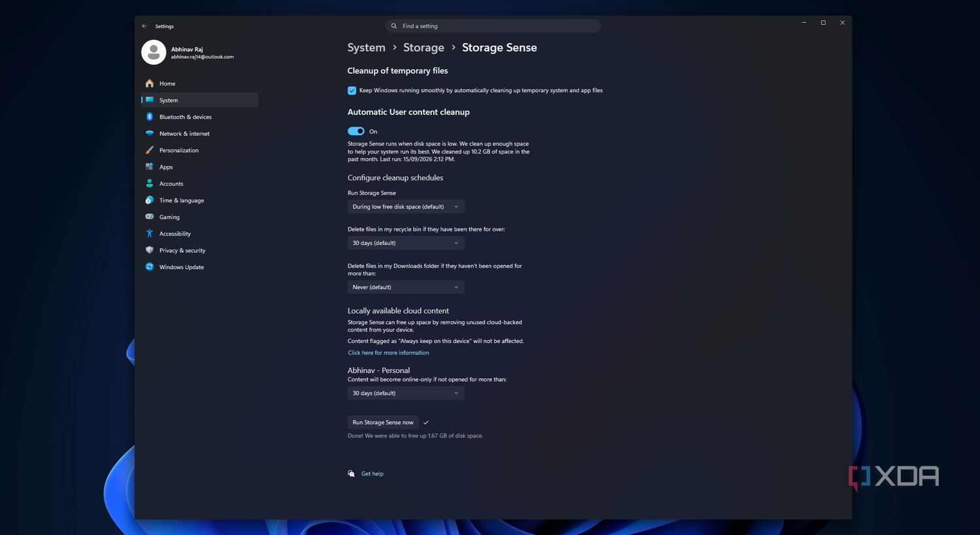Image resolution: width=980 pixels, height=535 pixels.
Task: Click the 'Configure cleanup schedules' heading
Action: (395, 178)
